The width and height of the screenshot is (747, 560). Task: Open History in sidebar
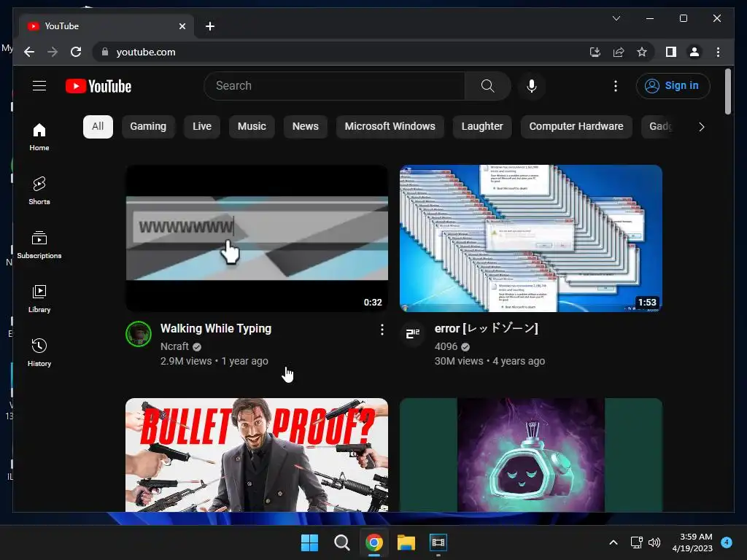tap(39, 352)
